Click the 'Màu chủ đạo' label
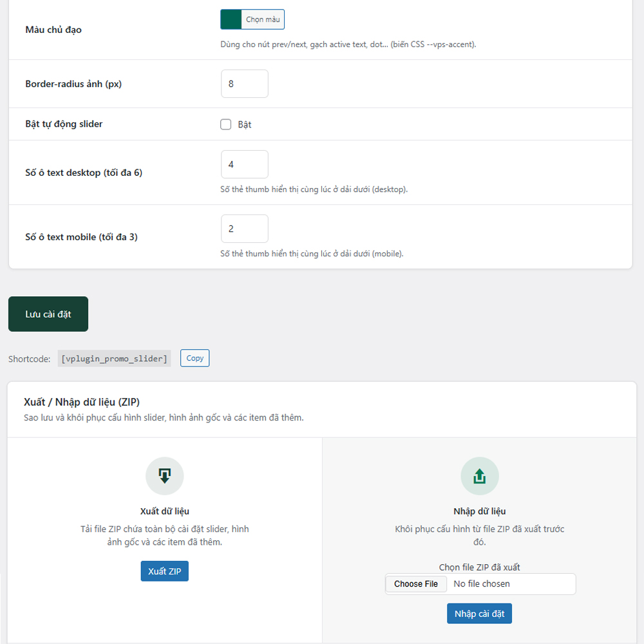Image resolution: width=644 pixels, height=644 pixels. [x=53, y=30]
